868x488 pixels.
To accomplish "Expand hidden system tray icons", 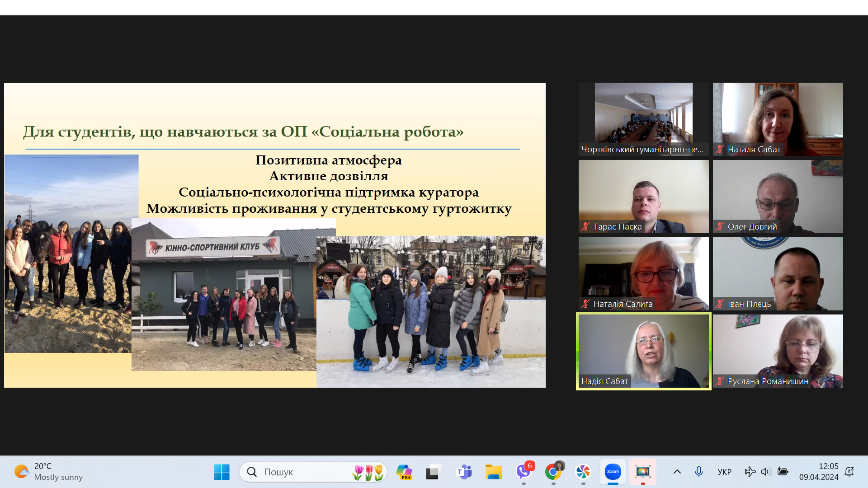I will [677, 472].
